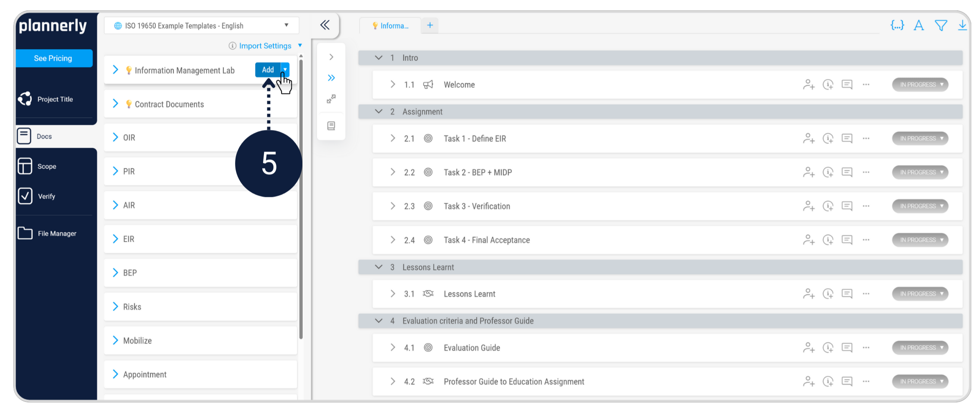The width and height of the screenshot is (980, 415).
Task: Open the Scope module in sidebar
Action: point(47,166)
